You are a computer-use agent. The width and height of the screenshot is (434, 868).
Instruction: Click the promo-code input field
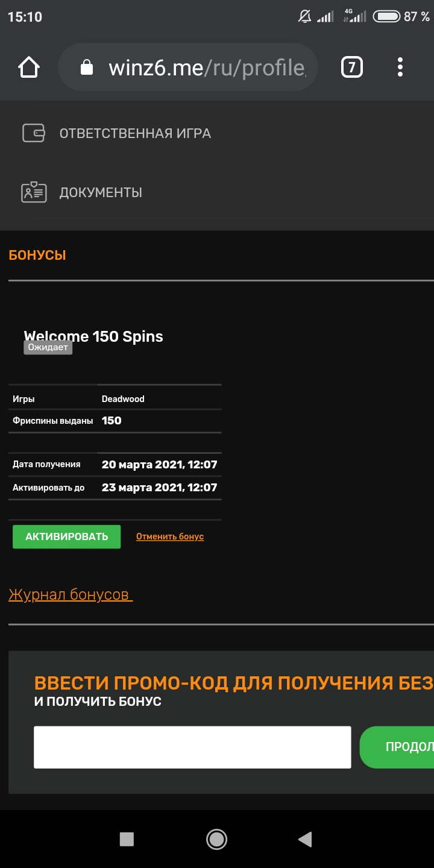(x=192, y=747)
